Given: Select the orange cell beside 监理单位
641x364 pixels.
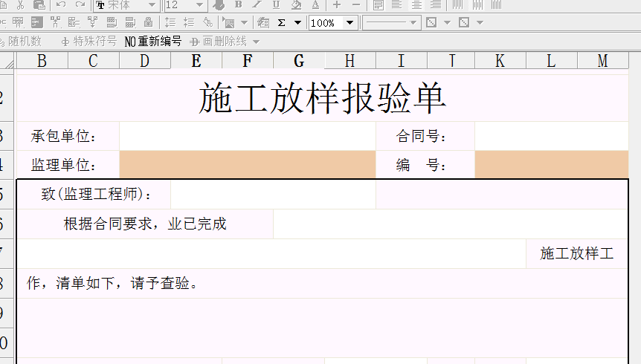Looking at the screenshot, I should point(247,165).
